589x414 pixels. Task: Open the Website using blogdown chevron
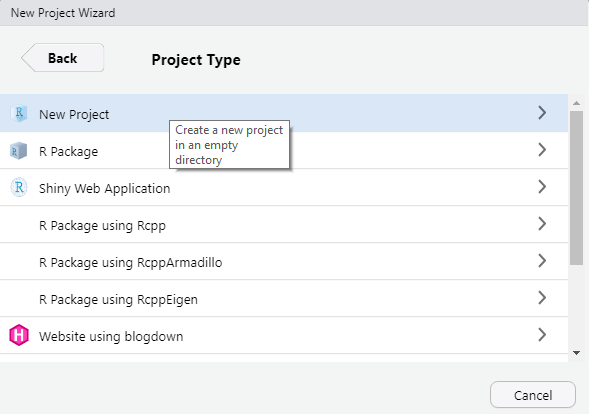coord(542,335)
